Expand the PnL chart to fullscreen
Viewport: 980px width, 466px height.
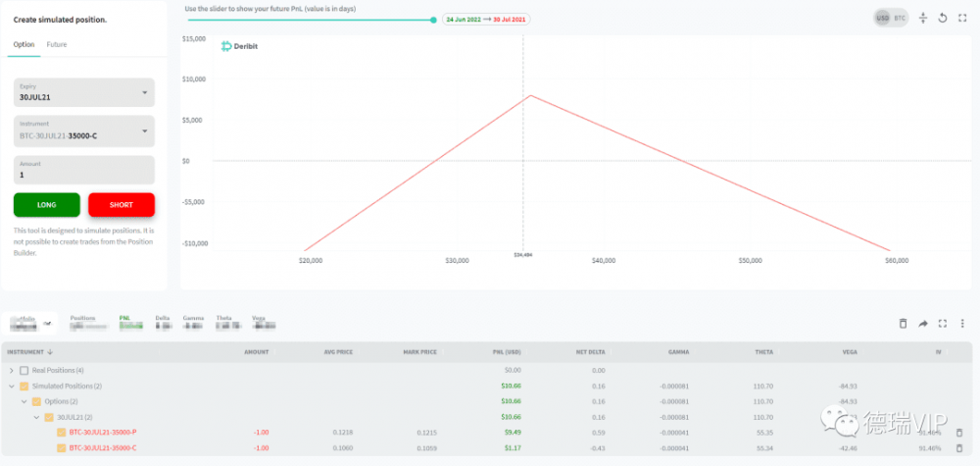point(960,18)
